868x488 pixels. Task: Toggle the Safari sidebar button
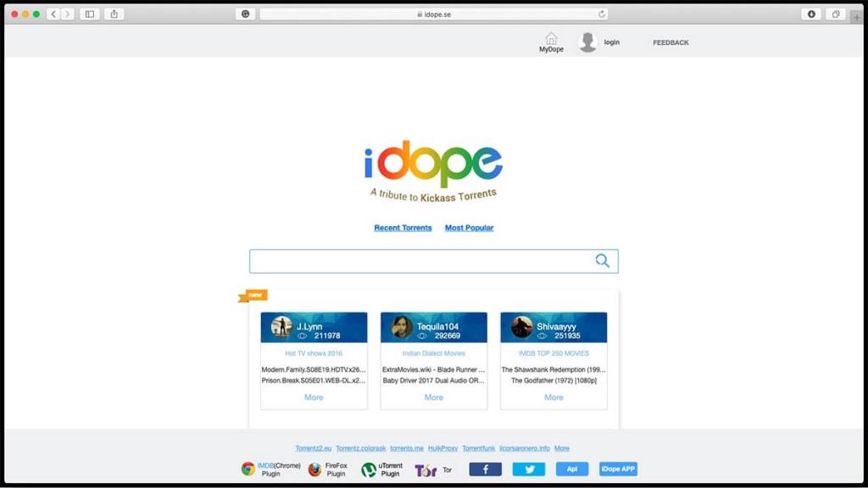(89, 14)
